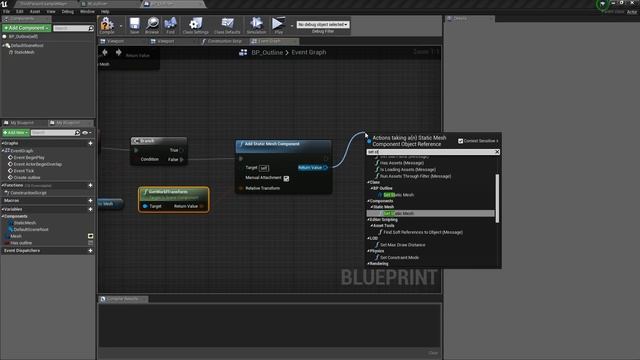Clear the action menu search with X
The height and width of the screenshot is (360, 640).
pyautogui.click(x=497, y=152)
